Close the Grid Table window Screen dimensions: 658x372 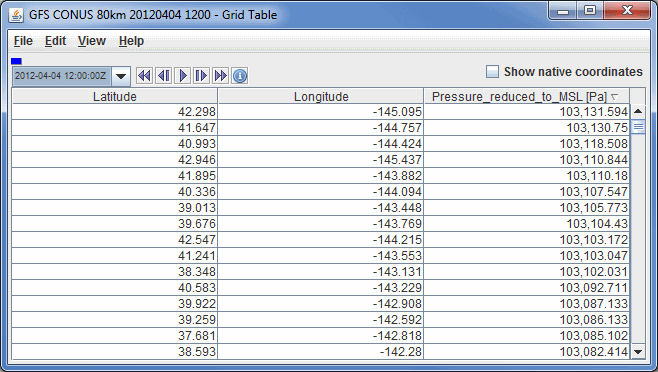pos(627,10)
